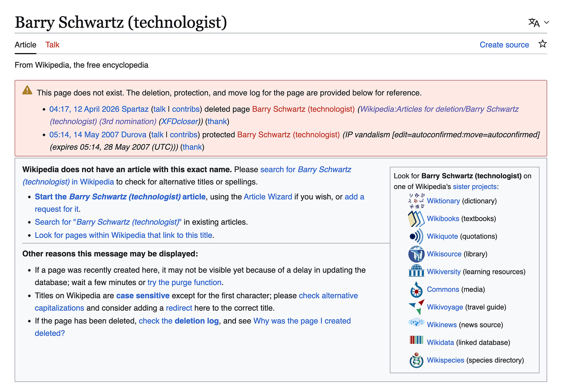Image resolution: width=564 pixels, height=392 pixels.
Task: Click the watchlist star icon
Action: 543,44
